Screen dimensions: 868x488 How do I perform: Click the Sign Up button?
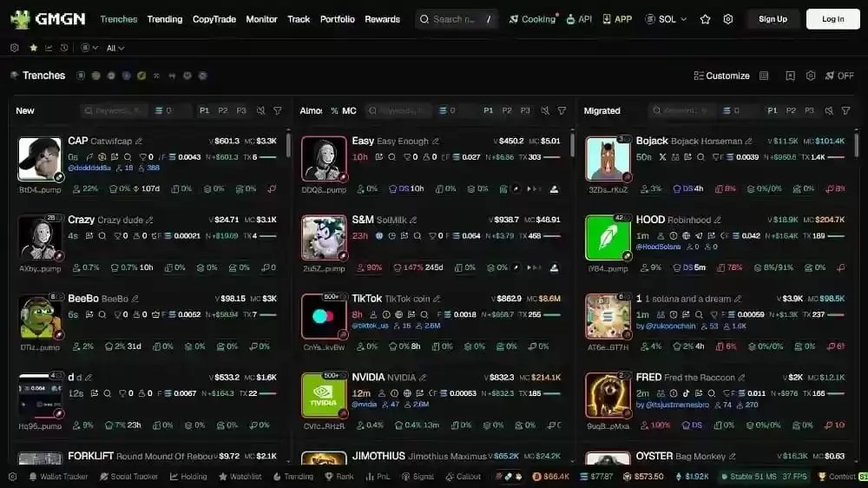pyautogui.click(x=773, y=19)
